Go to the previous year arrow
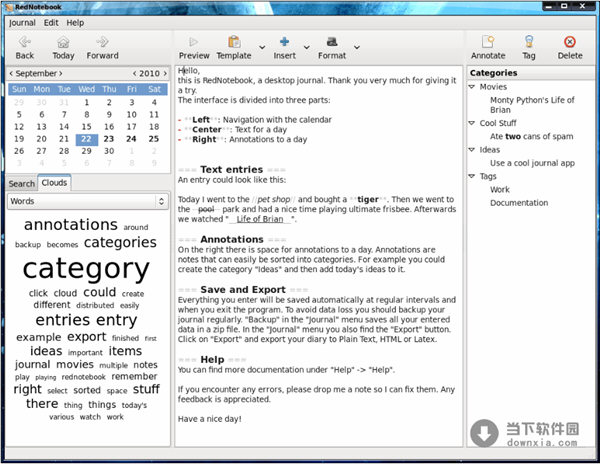Image resolution: width=600 pixels, height=464 pixels. (x=134, y=73)
